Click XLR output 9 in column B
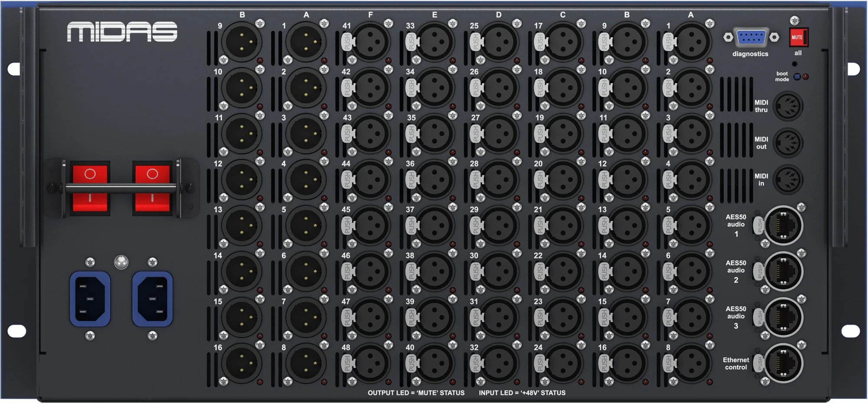 (x=242, y=42)
